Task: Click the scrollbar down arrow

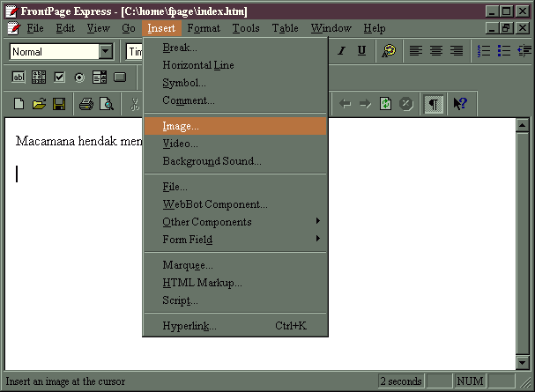Action: coord(523,362)
